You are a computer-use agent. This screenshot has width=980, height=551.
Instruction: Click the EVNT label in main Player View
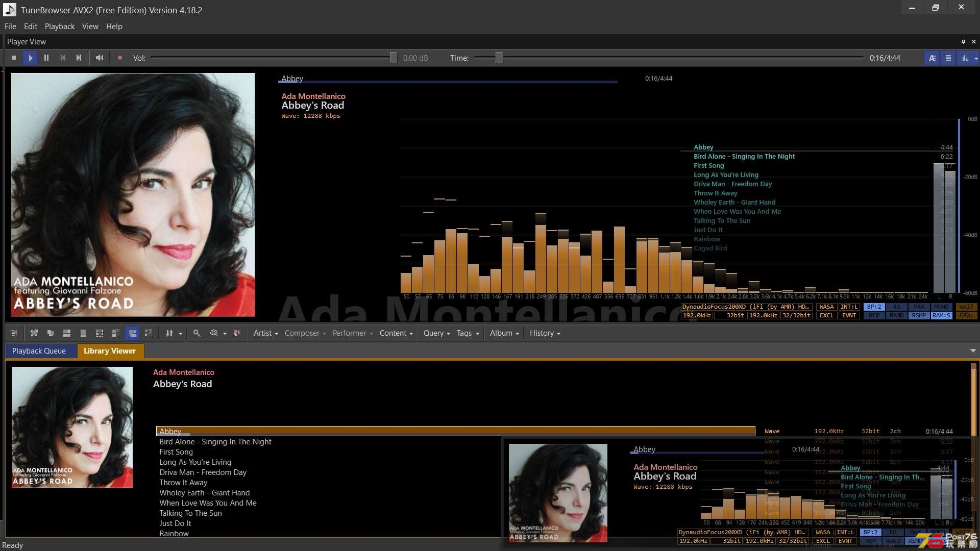849,316
